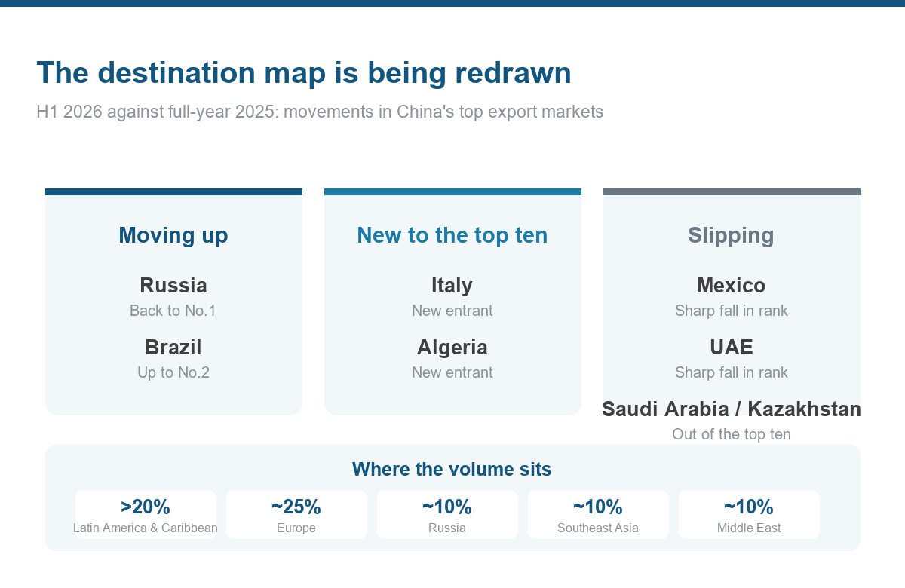Click the 'Russia' label in volume strip
The image size is (905, 588).
tap(447, 528)
